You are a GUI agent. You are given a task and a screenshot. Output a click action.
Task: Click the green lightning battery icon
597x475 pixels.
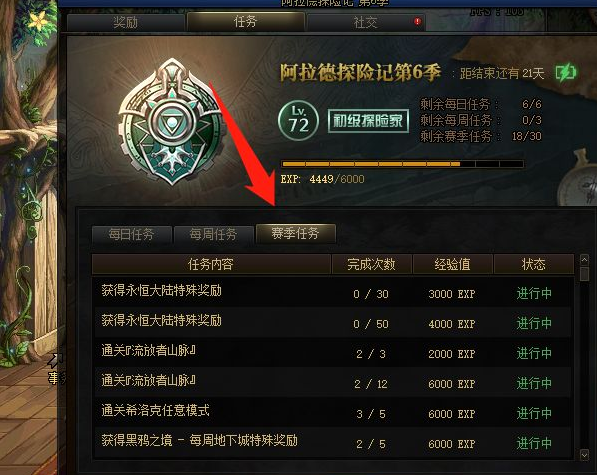[565, 72]
